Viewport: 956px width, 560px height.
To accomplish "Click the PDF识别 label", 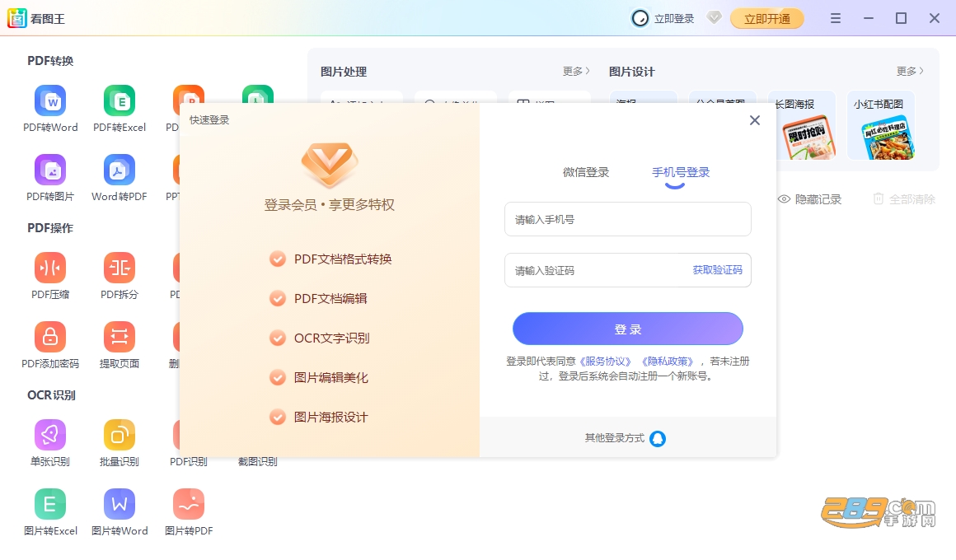I will pyautogui.click(x=189, y=461).
